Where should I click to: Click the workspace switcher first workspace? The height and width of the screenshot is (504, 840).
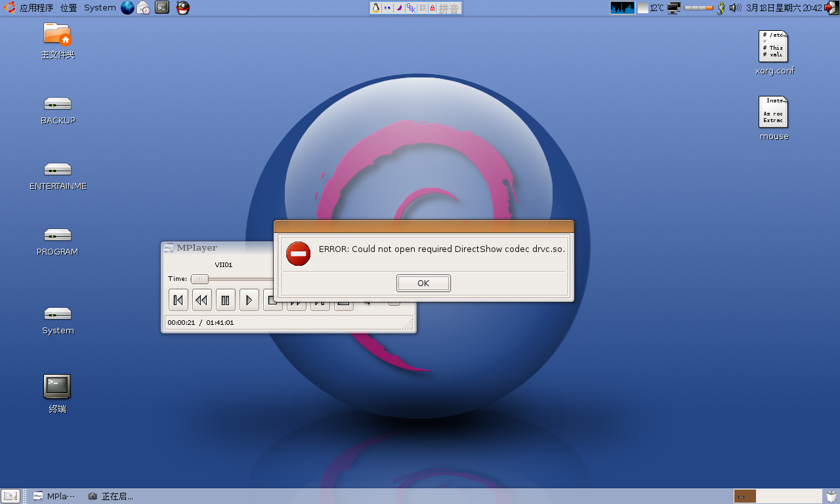[745, 496]
